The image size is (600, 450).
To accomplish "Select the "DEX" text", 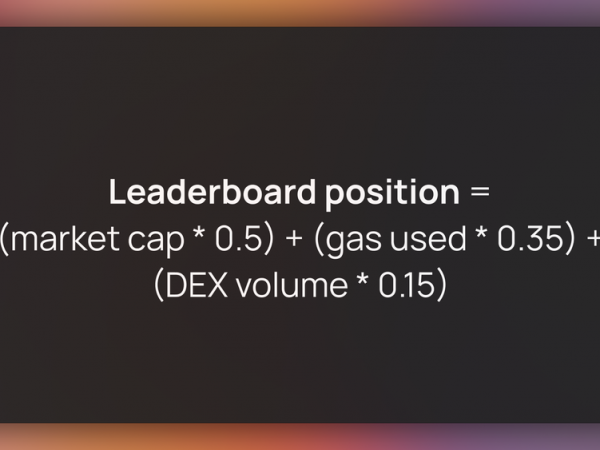I will (197, 285).
